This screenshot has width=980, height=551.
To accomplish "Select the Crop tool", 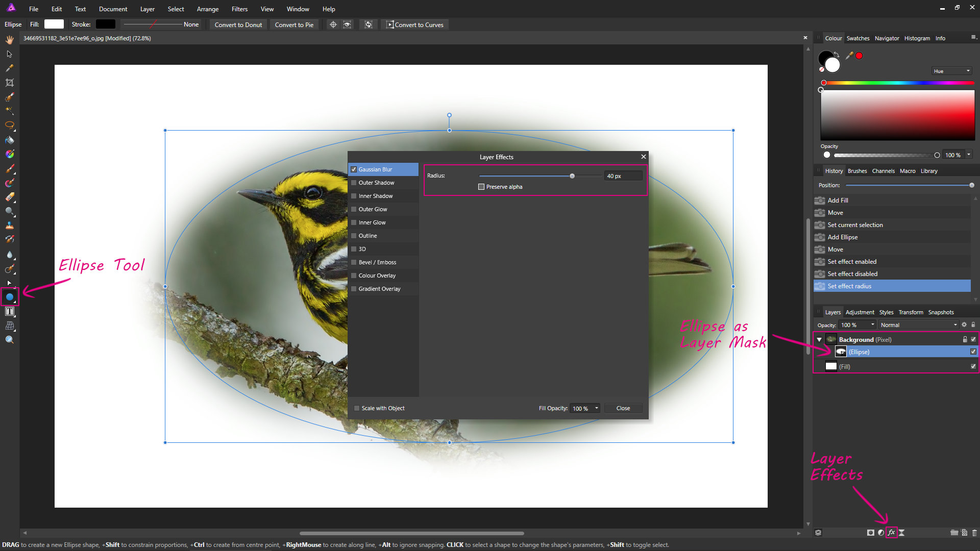I will click(x=9, y=83).
